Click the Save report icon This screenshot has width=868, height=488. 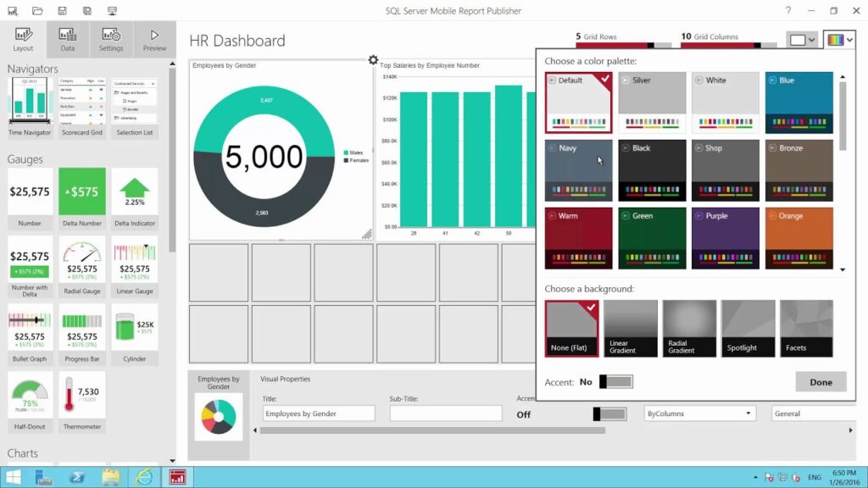[60, 10]
